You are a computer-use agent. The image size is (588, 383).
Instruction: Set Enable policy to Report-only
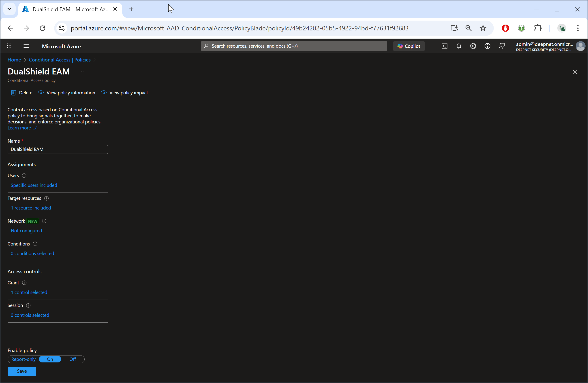coord(23,359)
